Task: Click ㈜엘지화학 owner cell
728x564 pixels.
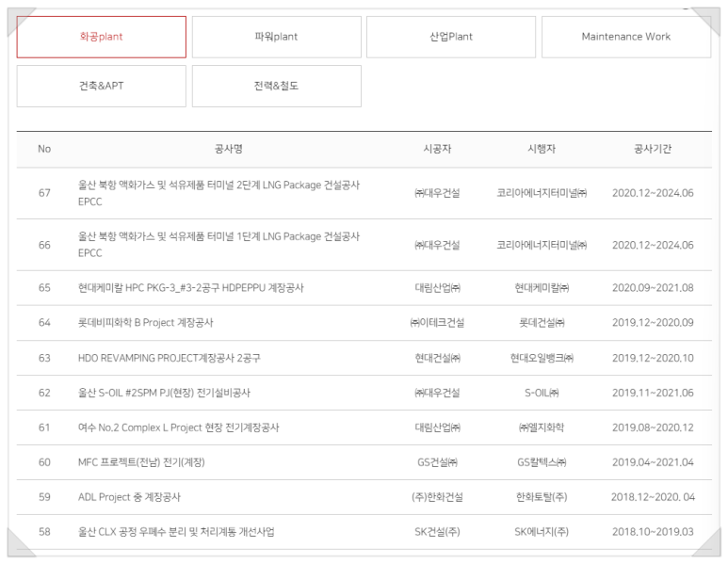Action: [x=542, y=427]
